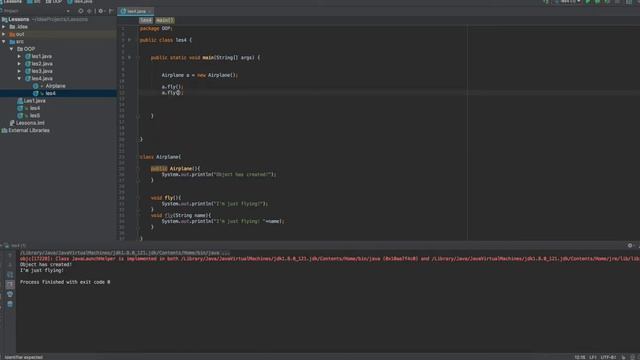Click the 'class Airplane{' declaration line

(x=160, y=157)
